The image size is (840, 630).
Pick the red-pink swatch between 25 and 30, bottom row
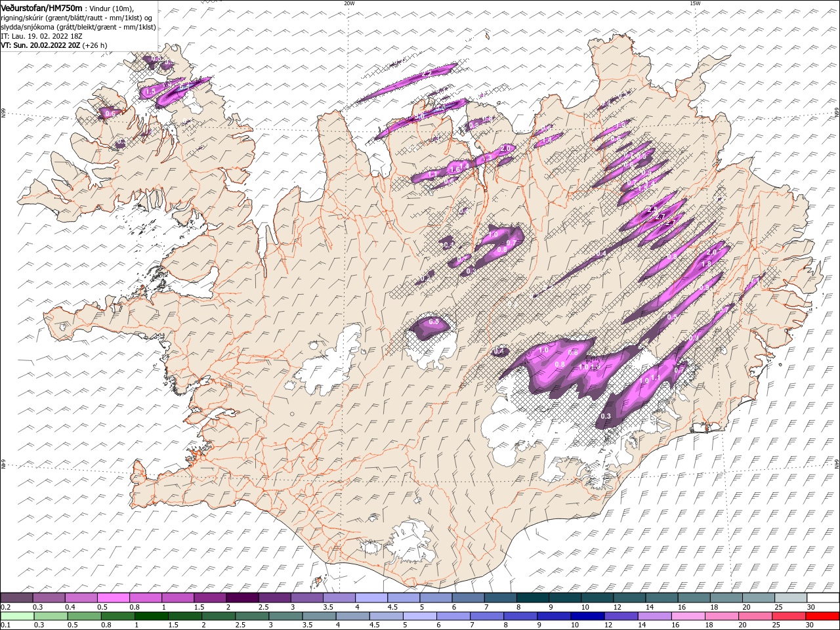[788, 616]
